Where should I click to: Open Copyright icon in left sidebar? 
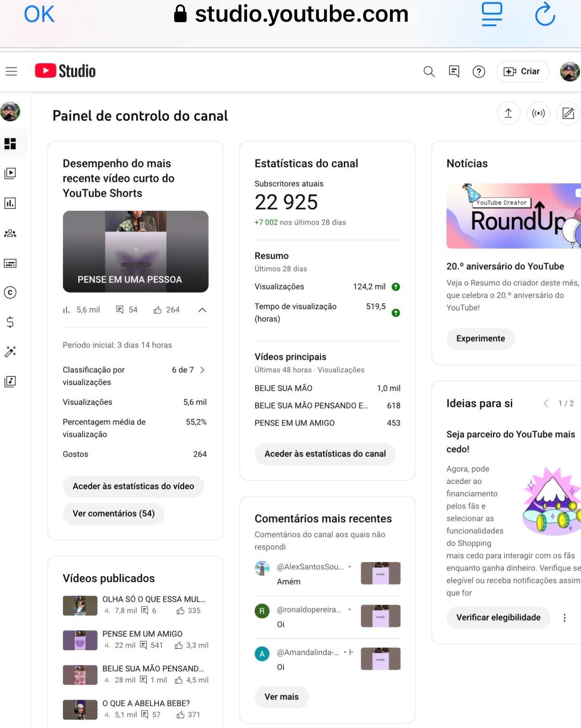tap(10, 293)
